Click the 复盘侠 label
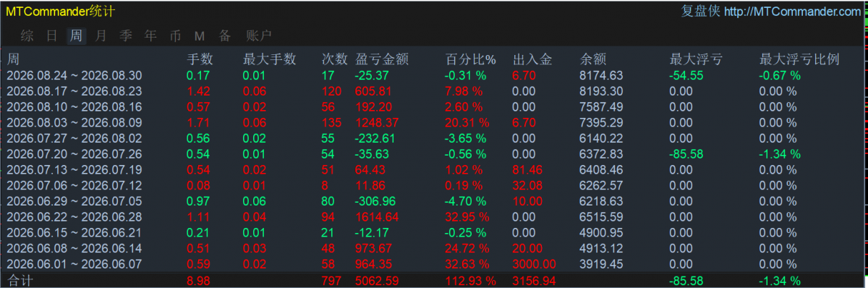This screenshot has height=288, width=868. pyautogui.click(x=700, y=12)
